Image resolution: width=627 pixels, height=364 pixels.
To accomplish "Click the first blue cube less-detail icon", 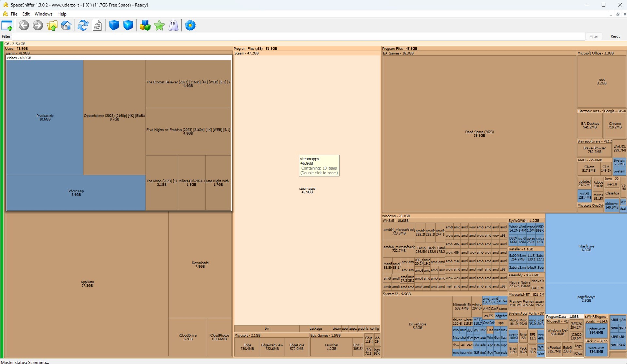I will 114,25.
